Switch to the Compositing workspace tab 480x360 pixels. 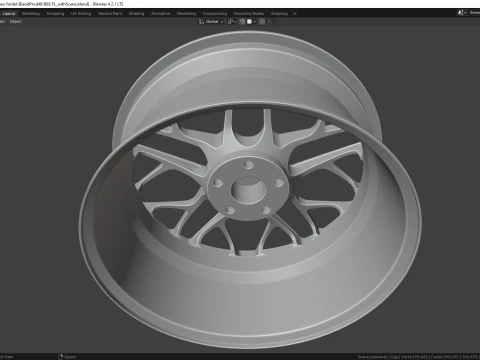click(x=215, y=14)
